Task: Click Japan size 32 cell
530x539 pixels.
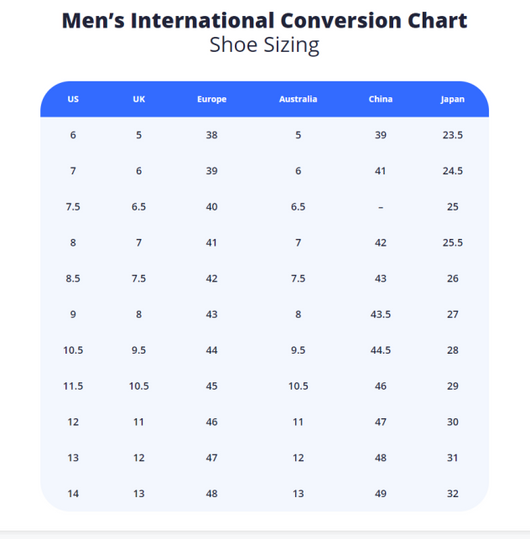Action: (x=452, y=494)
